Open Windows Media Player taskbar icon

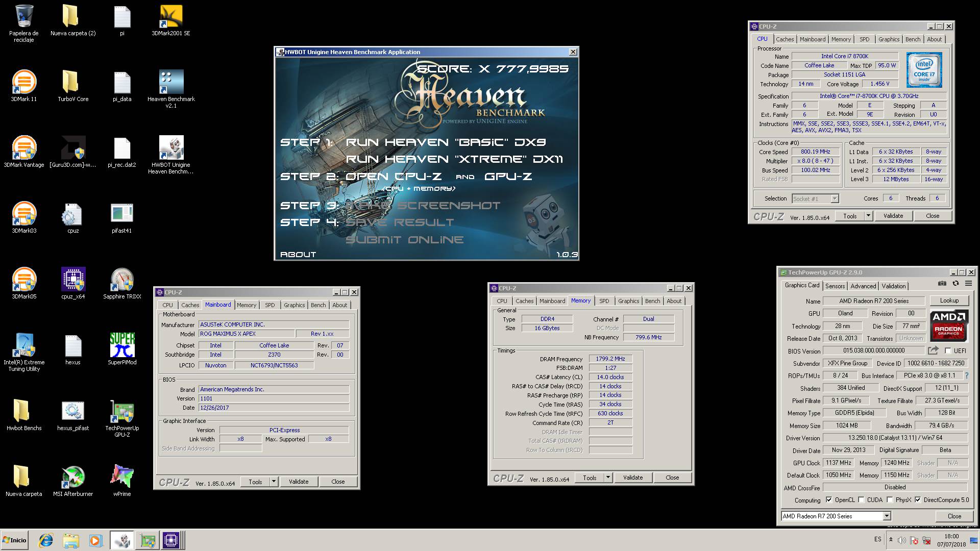95,540
